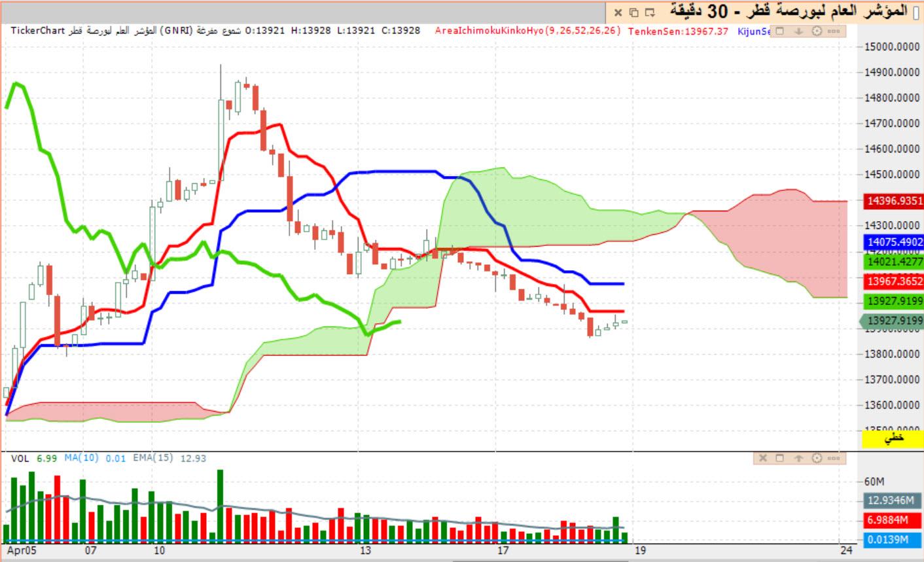Click the 60M volume axis label
This screenshot has width=924, height=562.
(874, 482)
